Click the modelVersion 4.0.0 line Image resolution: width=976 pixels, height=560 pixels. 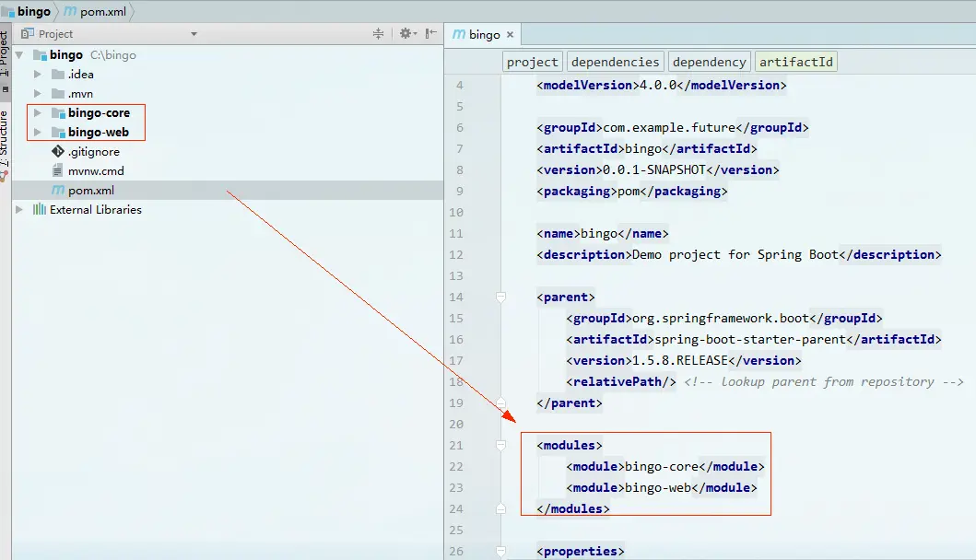661,86
